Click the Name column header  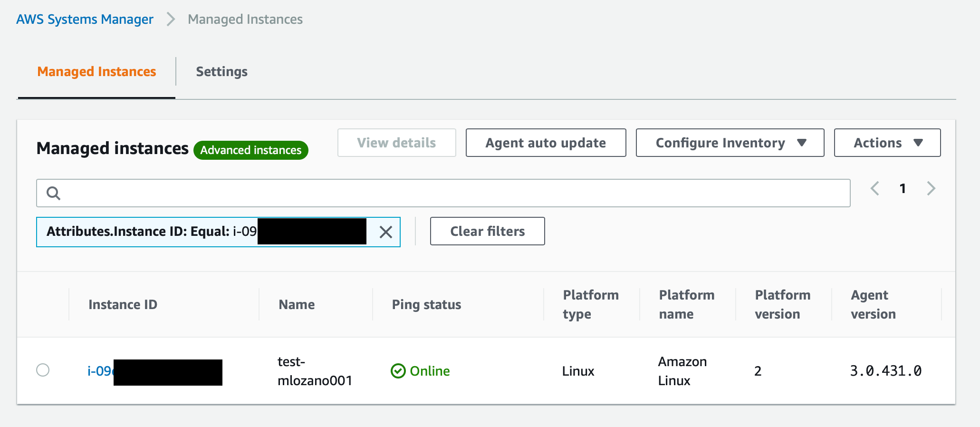tap(297, 304)
